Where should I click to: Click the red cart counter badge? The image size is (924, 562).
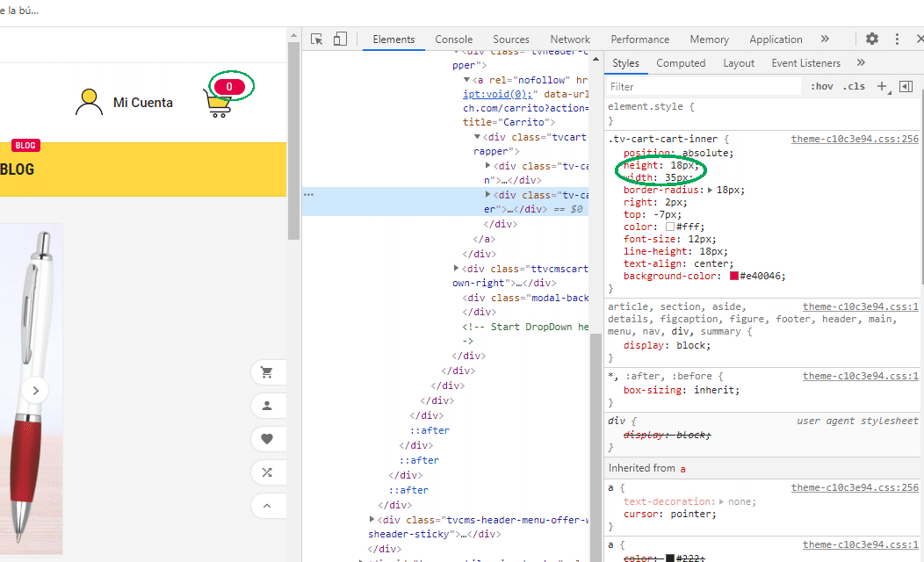coord(229,87)
